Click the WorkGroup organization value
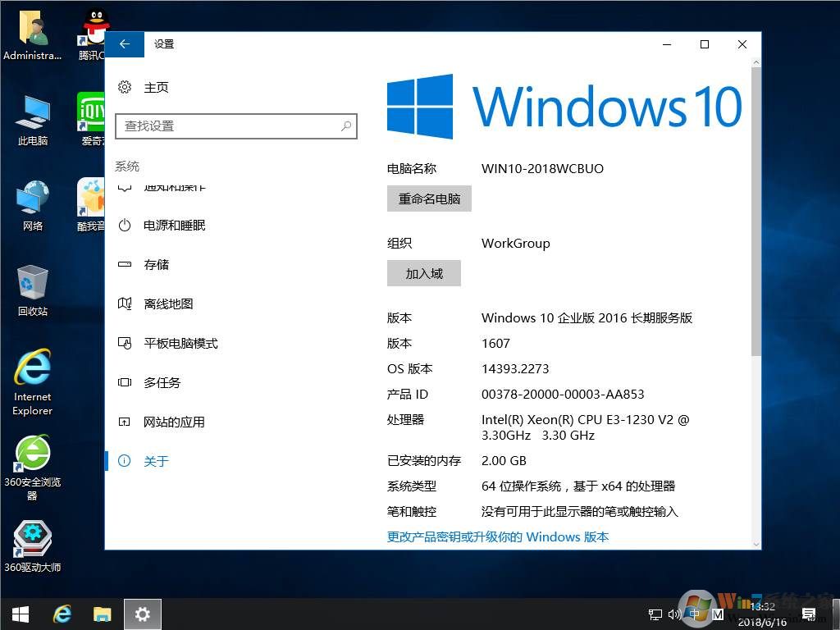The image size is (840, 630). 515,243
